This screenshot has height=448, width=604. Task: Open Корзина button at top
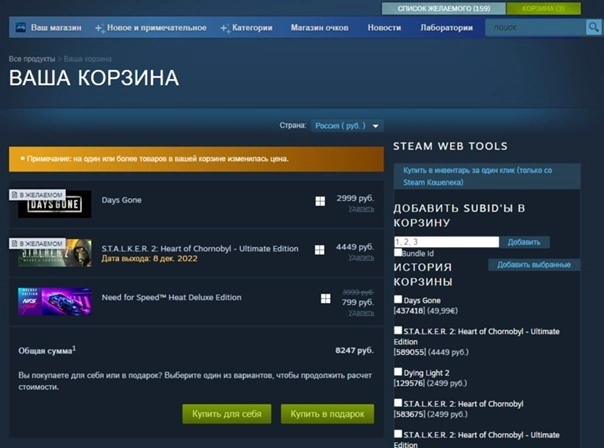(x=544, y=8)
